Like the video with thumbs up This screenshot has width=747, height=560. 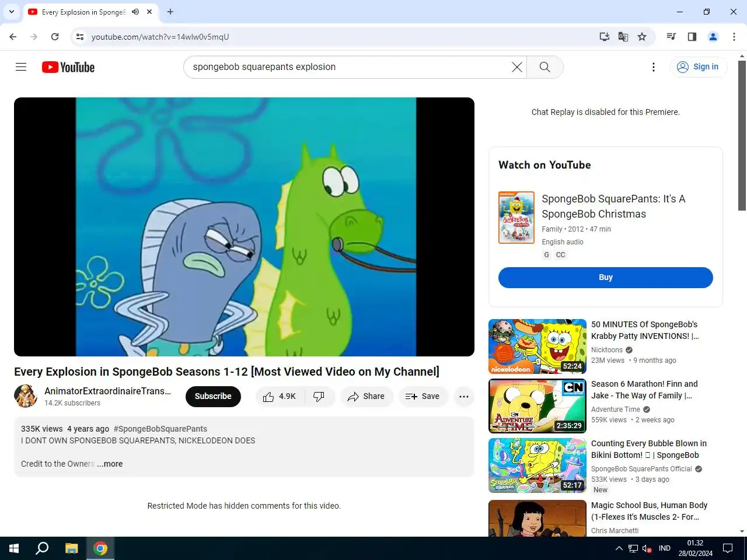tap(279, 397)
